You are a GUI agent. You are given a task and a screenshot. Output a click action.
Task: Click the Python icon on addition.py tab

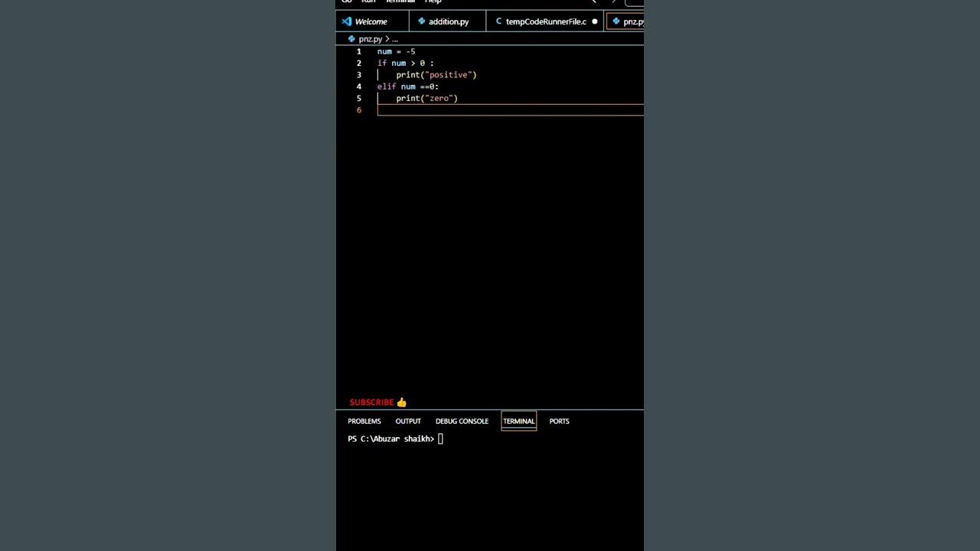point(421,21)
